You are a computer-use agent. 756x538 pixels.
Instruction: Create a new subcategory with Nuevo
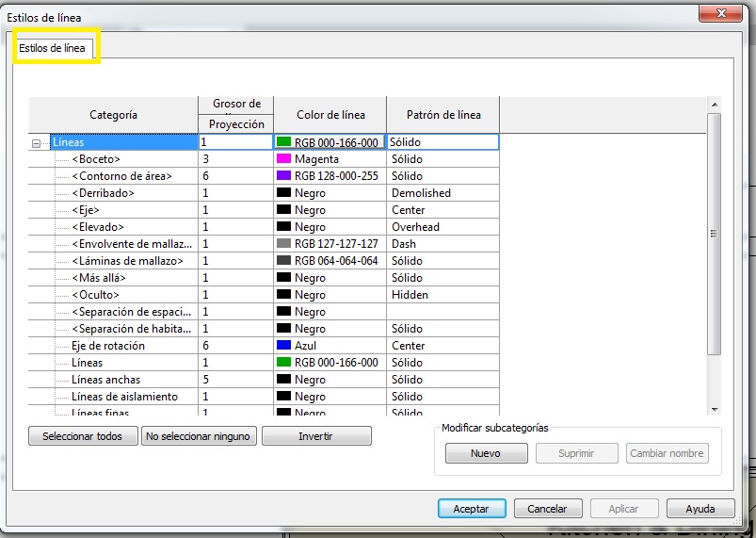coord(485,453)
